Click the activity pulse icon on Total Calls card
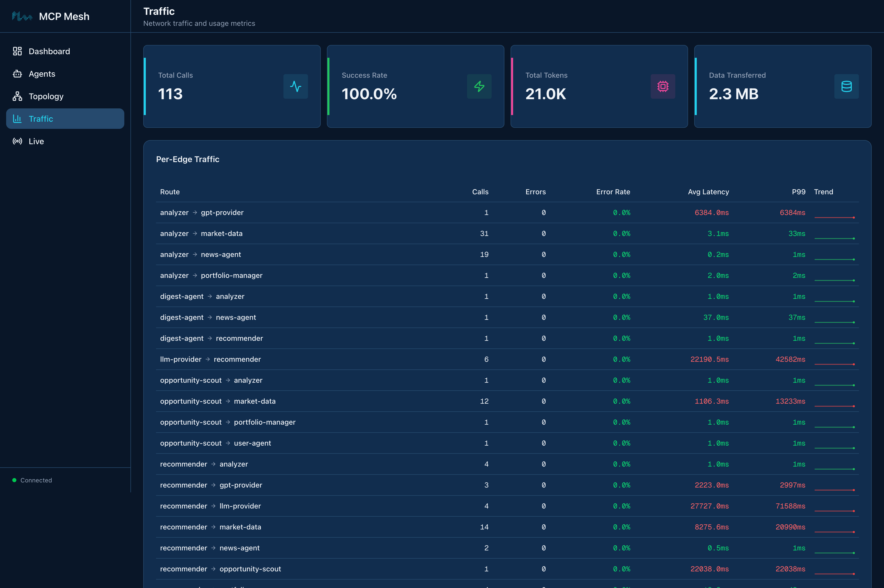884x588 pixels. tap(296, 86)
